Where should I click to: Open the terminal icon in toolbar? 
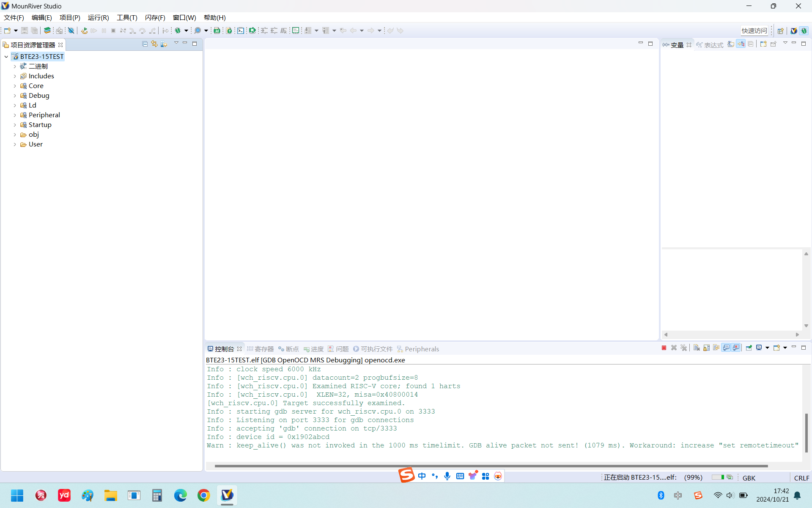coord(241,30)
